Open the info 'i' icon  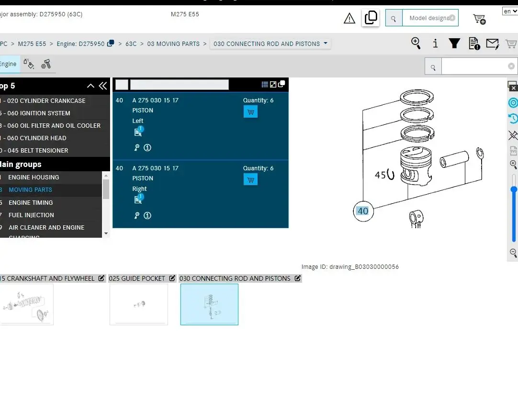pyautogui.click(x=435, y=44)
